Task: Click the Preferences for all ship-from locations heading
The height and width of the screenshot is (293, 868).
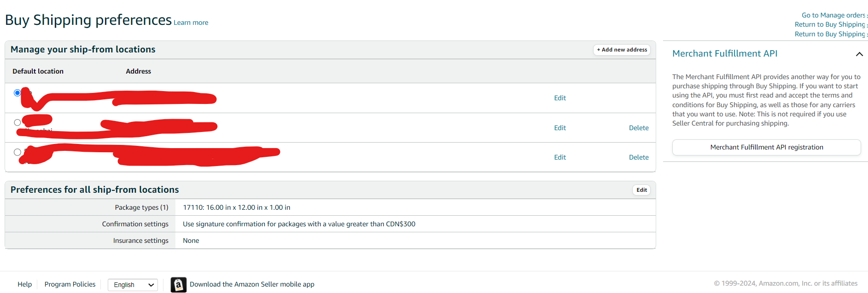Action: (x=95, y=190)
